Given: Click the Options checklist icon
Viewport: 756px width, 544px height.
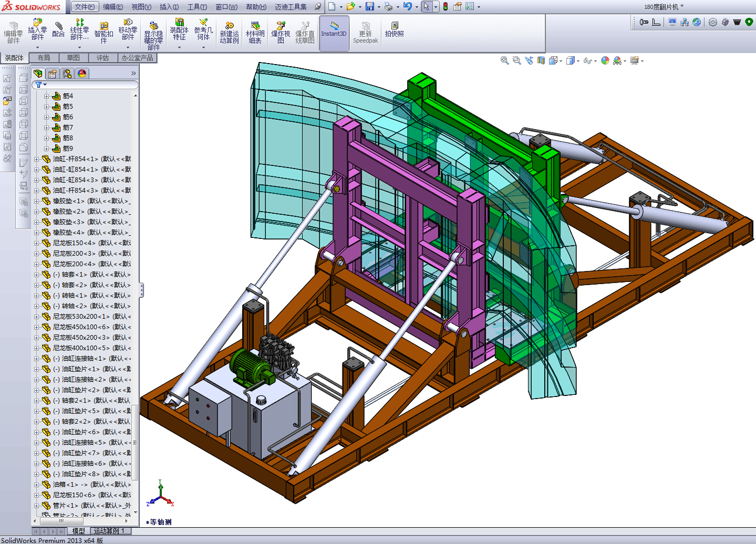Looking at the screenshot, I should point(470,7).
